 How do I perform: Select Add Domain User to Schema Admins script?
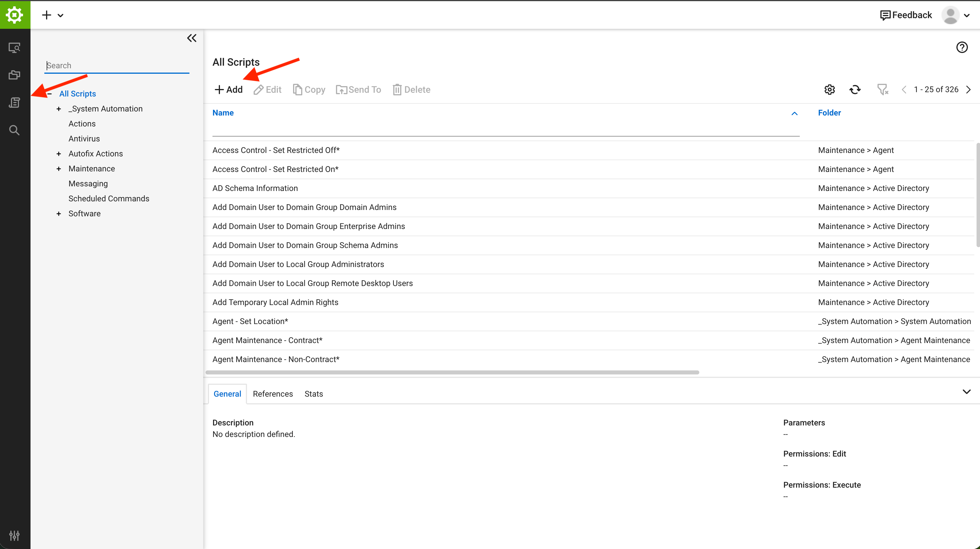(588, 246)
